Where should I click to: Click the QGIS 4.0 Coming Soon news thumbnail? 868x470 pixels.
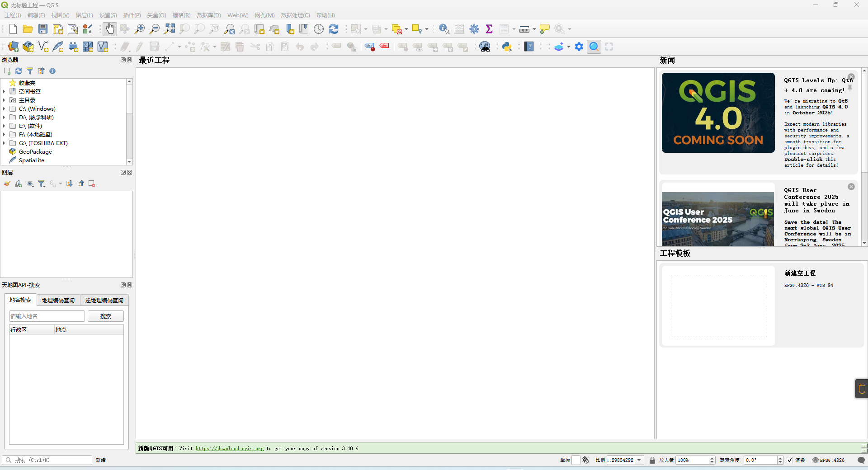[718, 113]
